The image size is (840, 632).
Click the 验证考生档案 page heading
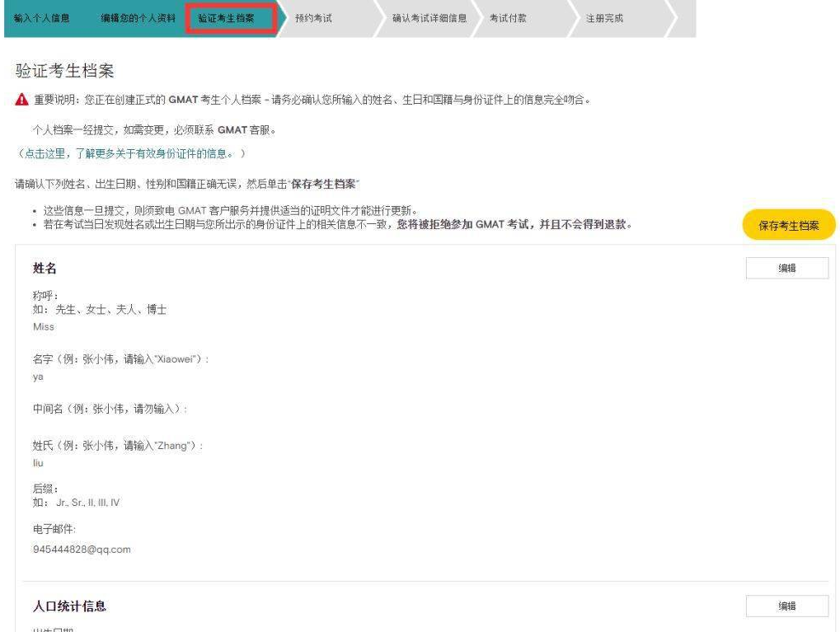[64, 71]
